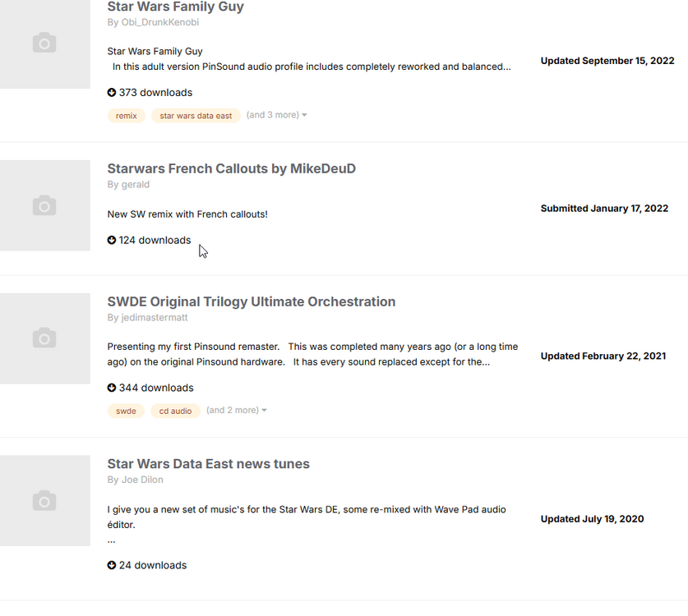Click the download icon beside 124 downloads
The width and height of the screenshot is (688, 616).
[x=111, y=240]
